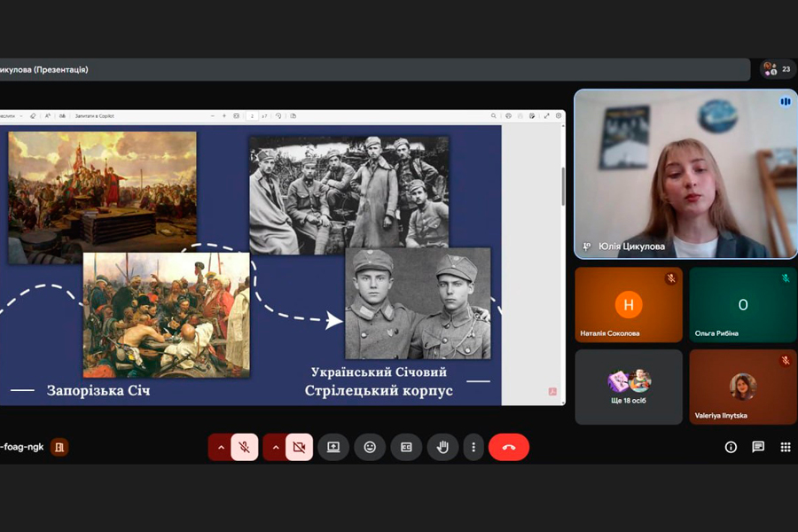Open the emoji reactions panel
Screen dimensions: 798x532
(370, 448)
